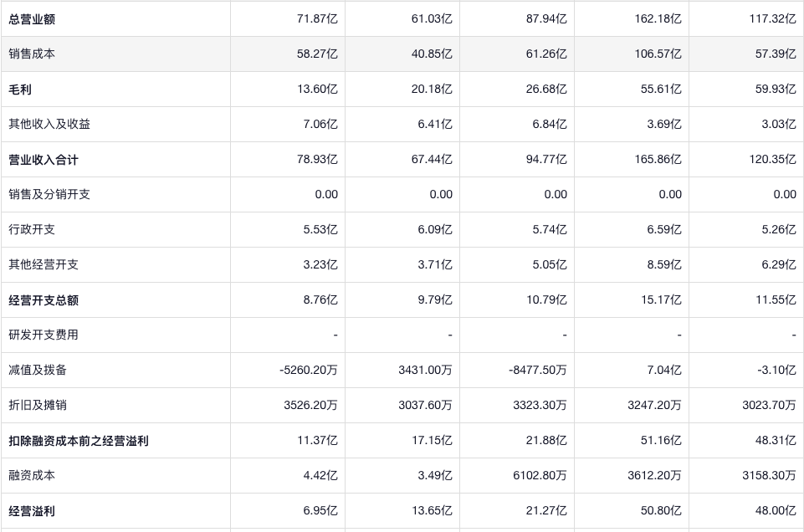Screen dimensions: 804x532
Task: Click the 总营业额 row label
Action: 33,18
